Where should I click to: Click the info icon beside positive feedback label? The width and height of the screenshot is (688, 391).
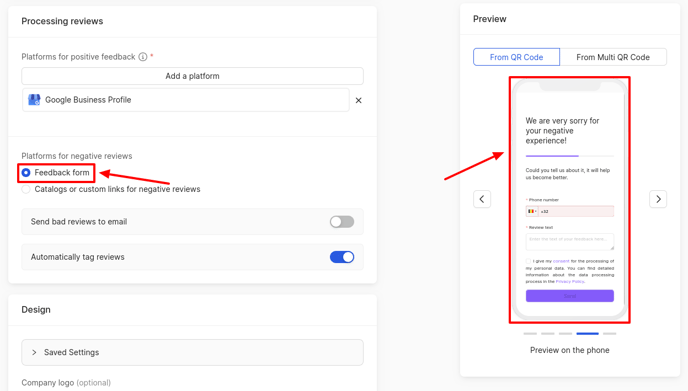point(143,57)
